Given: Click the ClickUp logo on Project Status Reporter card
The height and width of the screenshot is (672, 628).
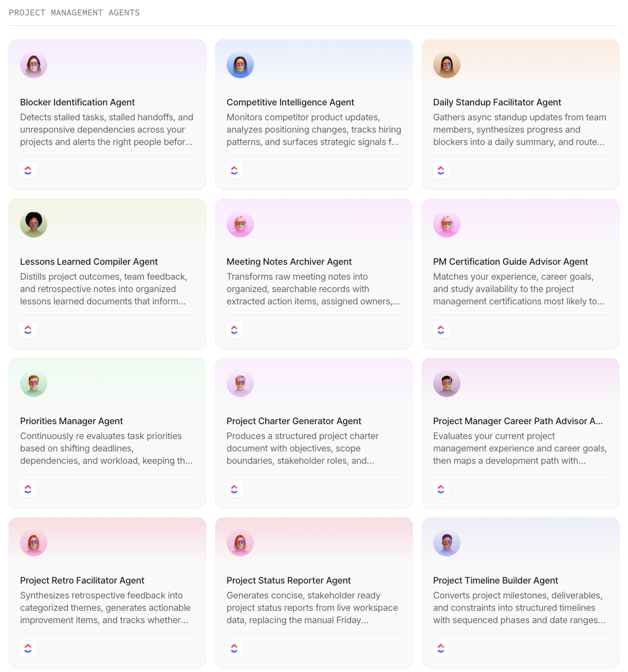Looking at the screenshot, I should click(x=234, y=648).
